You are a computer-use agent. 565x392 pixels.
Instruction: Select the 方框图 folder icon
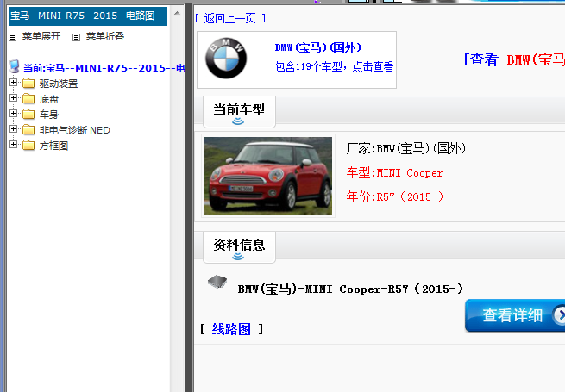(x=28, y=146)
